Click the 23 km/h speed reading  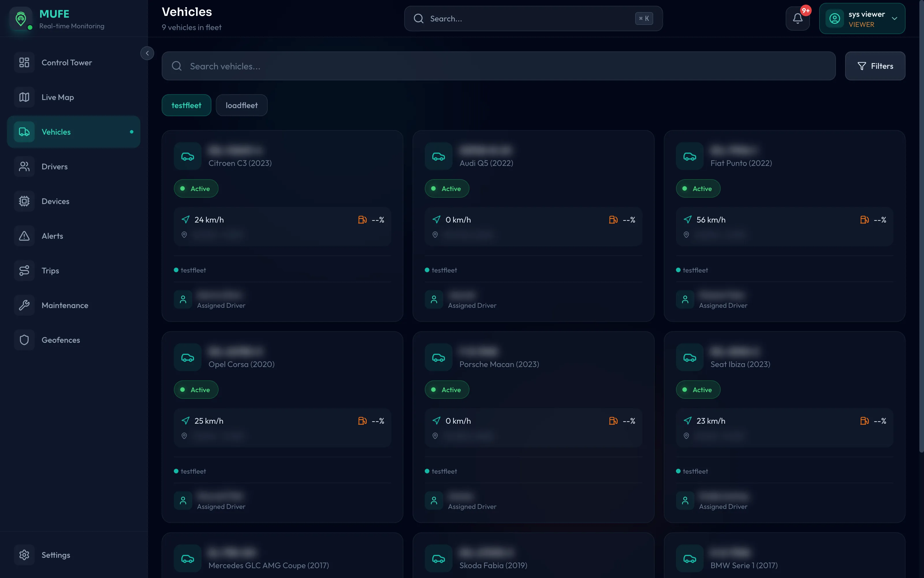[x=711, y=421]
